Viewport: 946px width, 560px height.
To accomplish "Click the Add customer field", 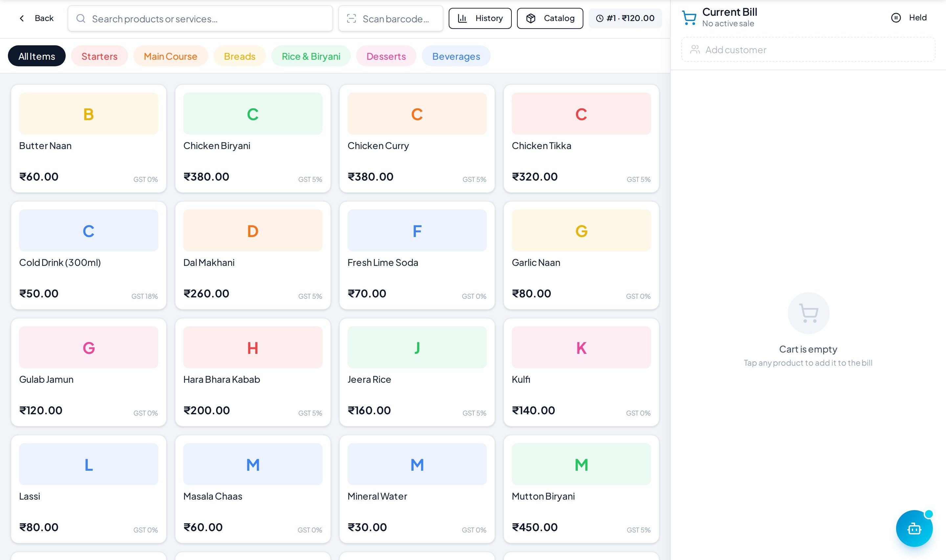I will tap(808, 50).
